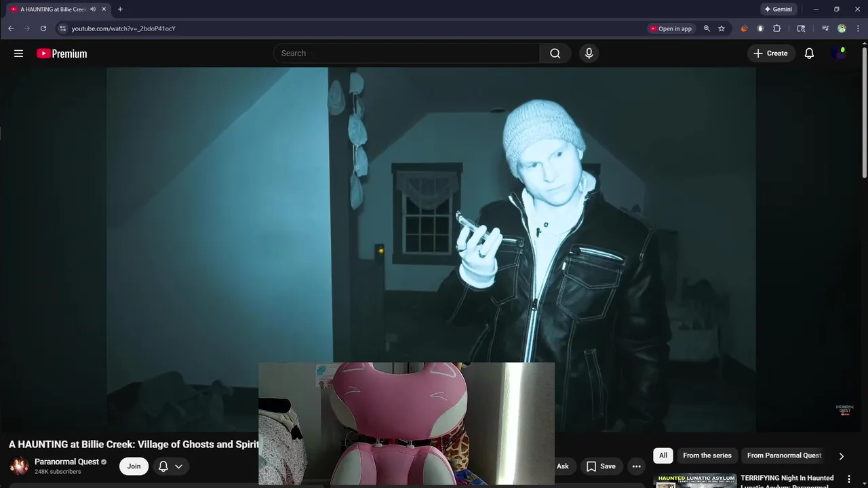Open a new browser tab

pyautogui.click(x=120, y=9)
